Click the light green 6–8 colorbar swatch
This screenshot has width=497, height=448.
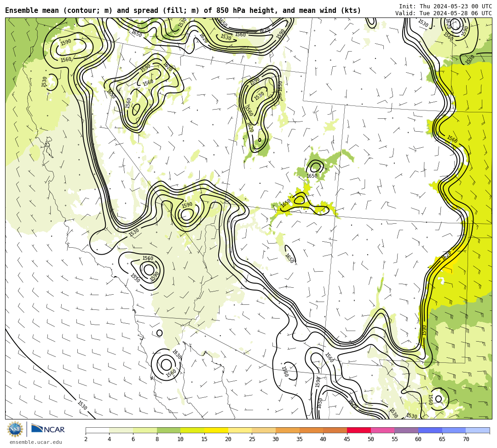pos(145,430)
